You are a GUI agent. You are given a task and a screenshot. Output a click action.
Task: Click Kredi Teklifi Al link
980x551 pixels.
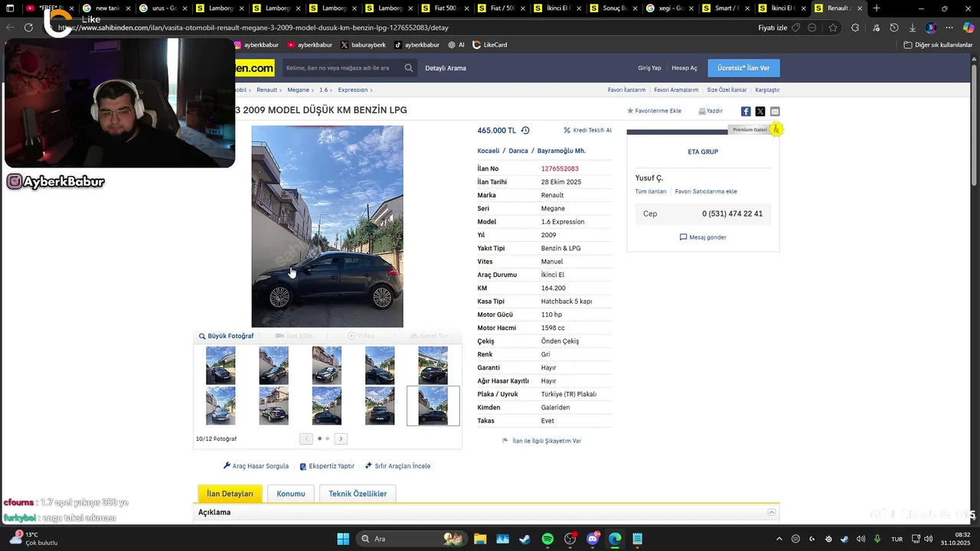587,130
